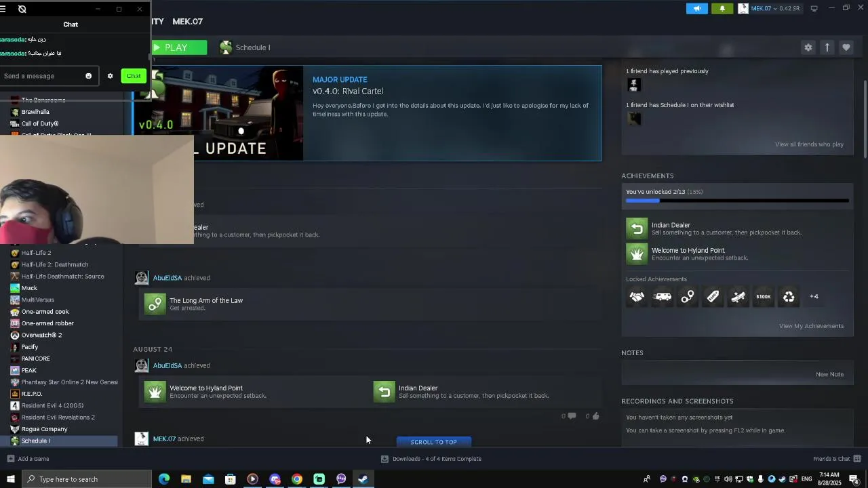Click the Steam icon in the taskbar

point(363,479)
